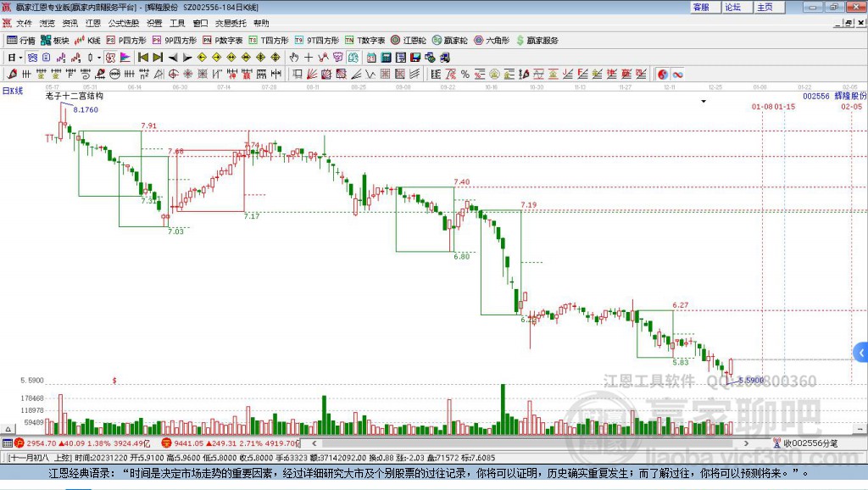This screenshot has width=868, height=490.
Task: Switch to K线 chart view
Action: (x=87, y=41)
